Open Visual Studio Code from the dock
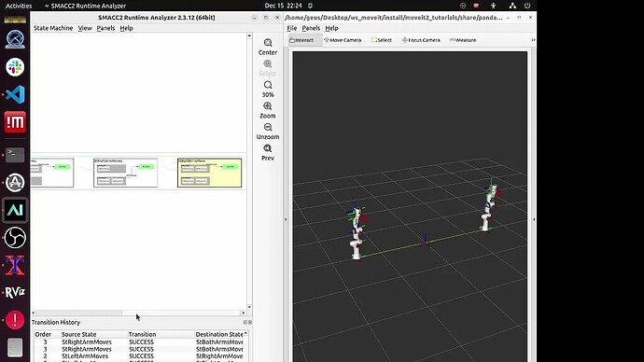644x362 pixels. (x=15, y=94)
